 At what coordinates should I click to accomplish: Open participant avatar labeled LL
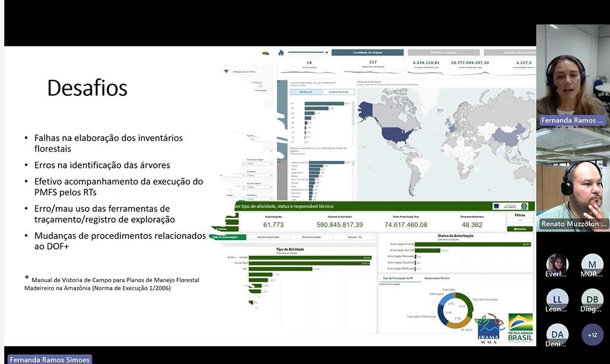coord(557,299)
